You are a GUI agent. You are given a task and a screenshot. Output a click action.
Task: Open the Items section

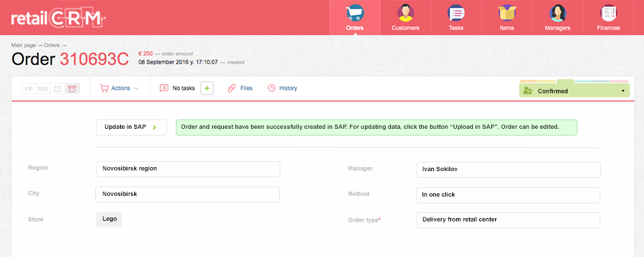[507, 17]
